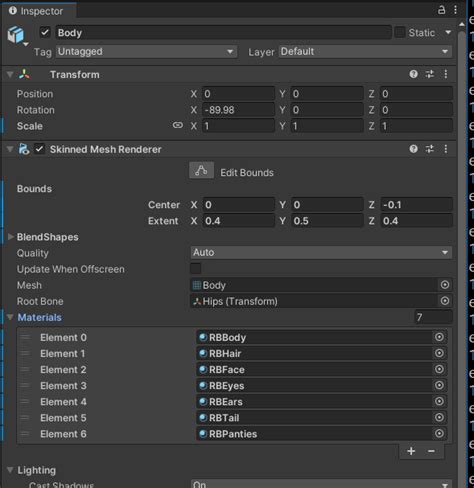Disable the Skinned Mesh Renderer component

tap(39, 149)
